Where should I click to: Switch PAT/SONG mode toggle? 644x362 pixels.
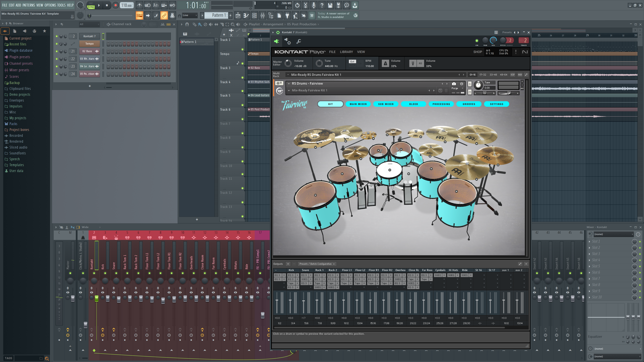91,5
